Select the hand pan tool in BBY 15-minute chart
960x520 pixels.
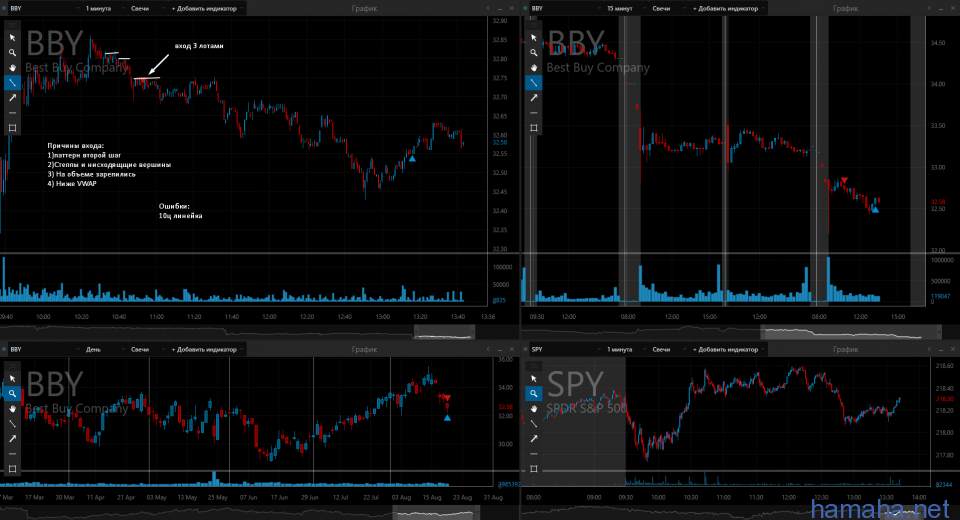pyautogui.click(x=534, y=67)
